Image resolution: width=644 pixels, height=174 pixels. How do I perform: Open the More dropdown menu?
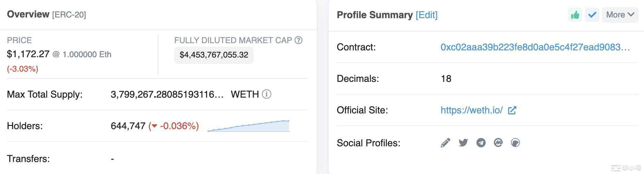[620, 15]
